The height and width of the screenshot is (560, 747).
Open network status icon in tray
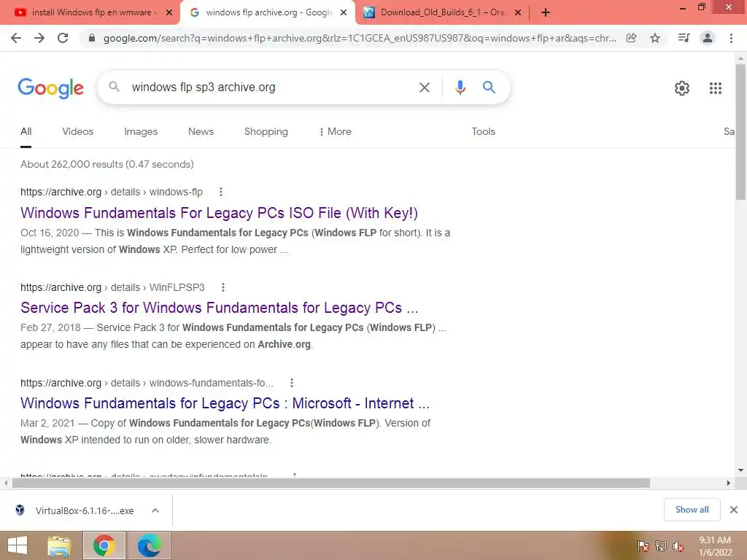tap(661, 546)
